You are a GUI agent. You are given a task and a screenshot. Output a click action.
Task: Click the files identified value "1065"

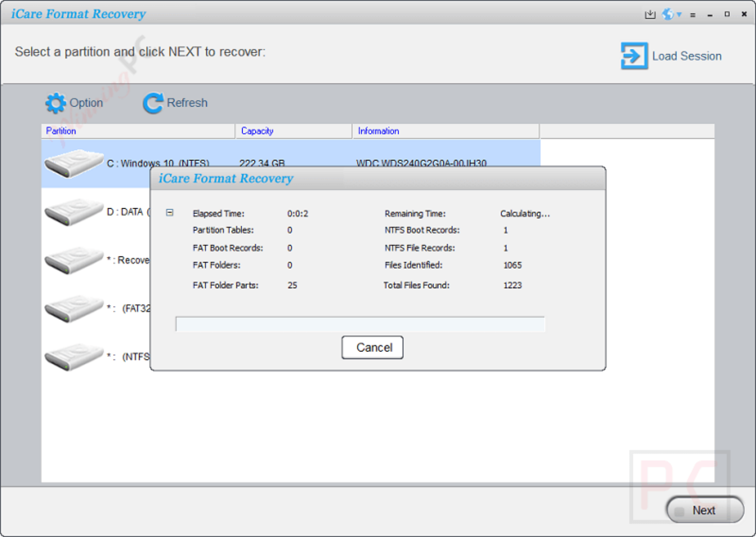click(x=512, y=265)
